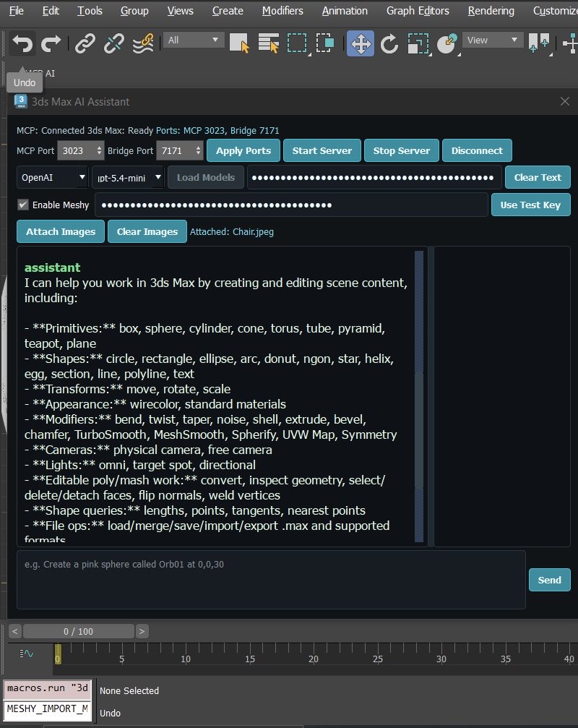The height and width of the screenshot is (728, 578).
Task: Click frame 20 on the timeline
Action: coord(314,658)
